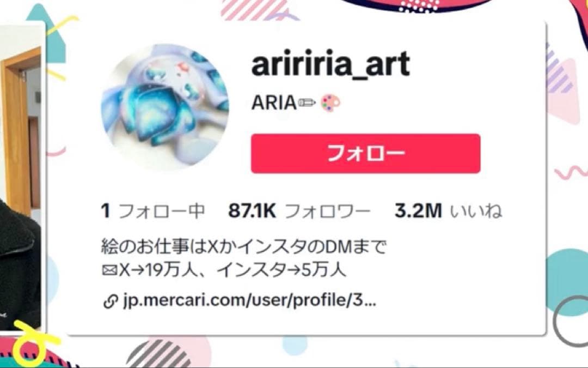Click the envelope icon before X→19万人
588x368 pixels.
(x=109, y=270)
